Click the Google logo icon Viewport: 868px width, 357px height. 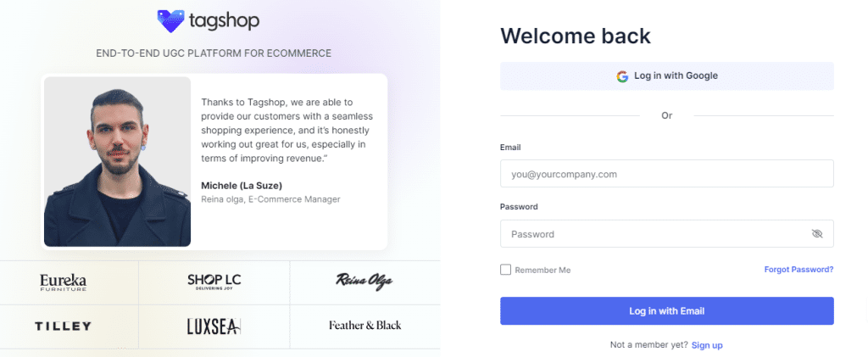tap(623, 76)
